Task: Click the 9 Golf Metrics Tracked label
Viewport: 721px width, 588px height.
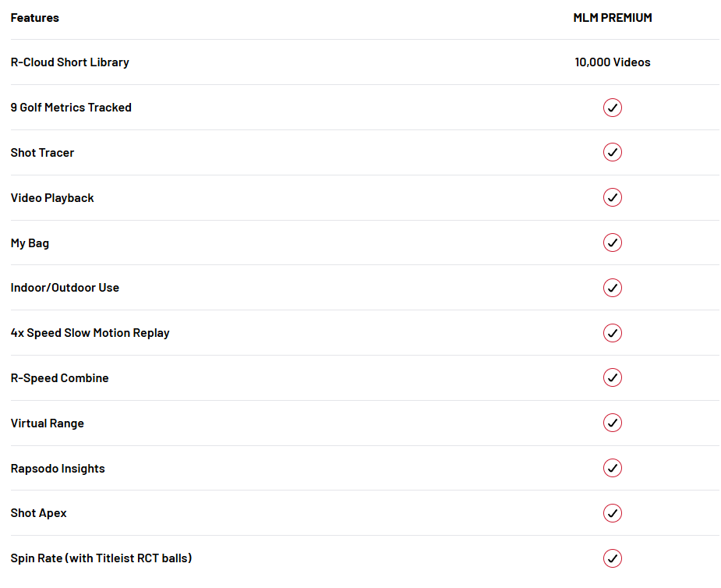Action: 71,107
